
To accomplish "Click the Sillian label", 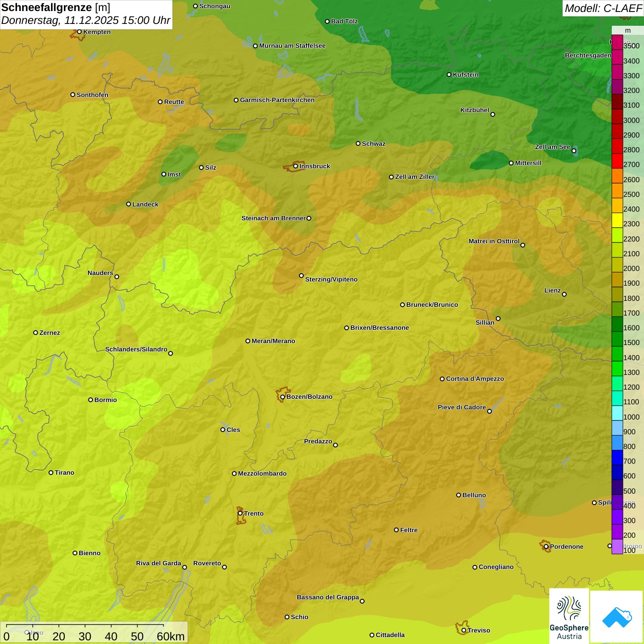I will (x=485, y=322).
